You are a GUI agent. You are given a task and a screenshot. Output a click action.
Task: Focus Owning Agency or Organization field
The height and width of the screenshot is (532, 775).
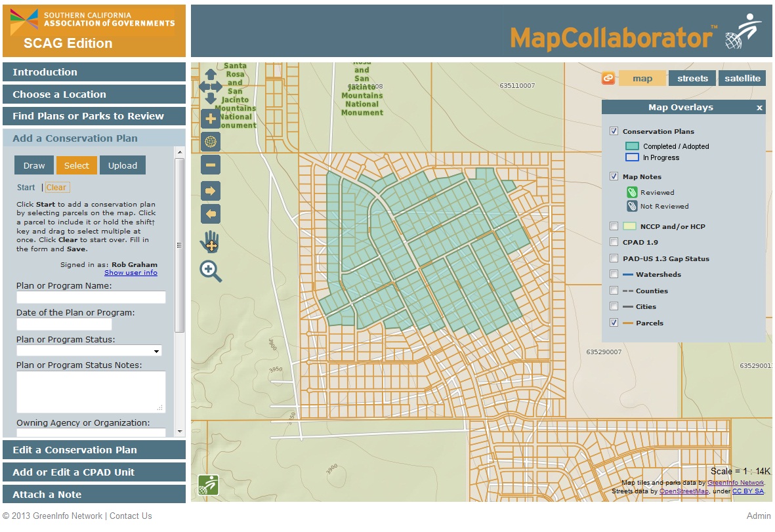point(91,432)
